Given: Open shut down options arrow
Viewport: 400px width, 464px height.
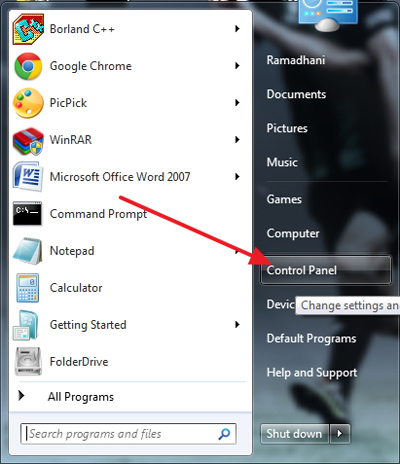Looking at the screenshot, I should [x=340, y=434].
